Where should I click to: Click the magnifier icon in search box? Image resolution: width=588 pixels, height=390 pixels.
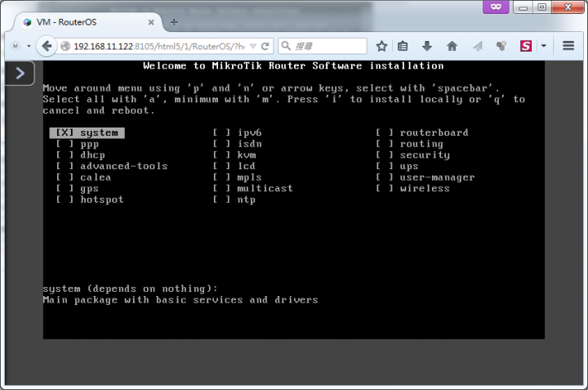point(286,46)
